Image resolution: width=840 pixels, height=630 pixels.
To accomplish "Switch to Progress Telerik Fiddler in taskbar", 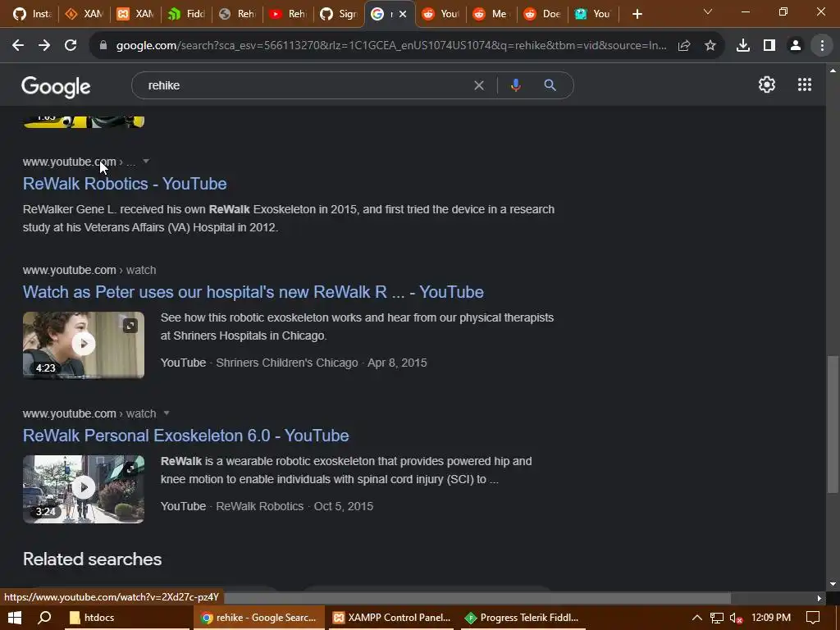I will pyautogui.click(x=522, y=618).
